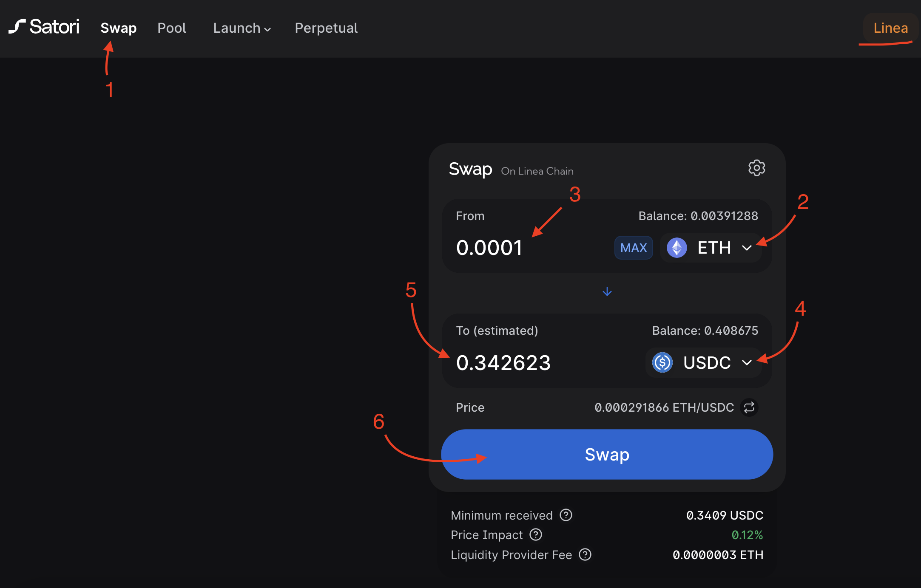Click MAX to use full balance

click(x=634, y=248)
